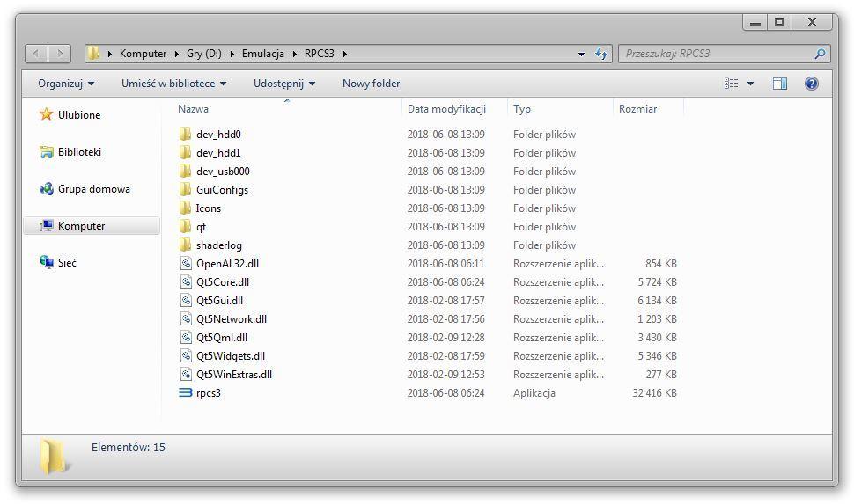Select the Qt5Gui.dll file icon
Viewport: 854px width, 504px height.
click(x=186, y=301)
